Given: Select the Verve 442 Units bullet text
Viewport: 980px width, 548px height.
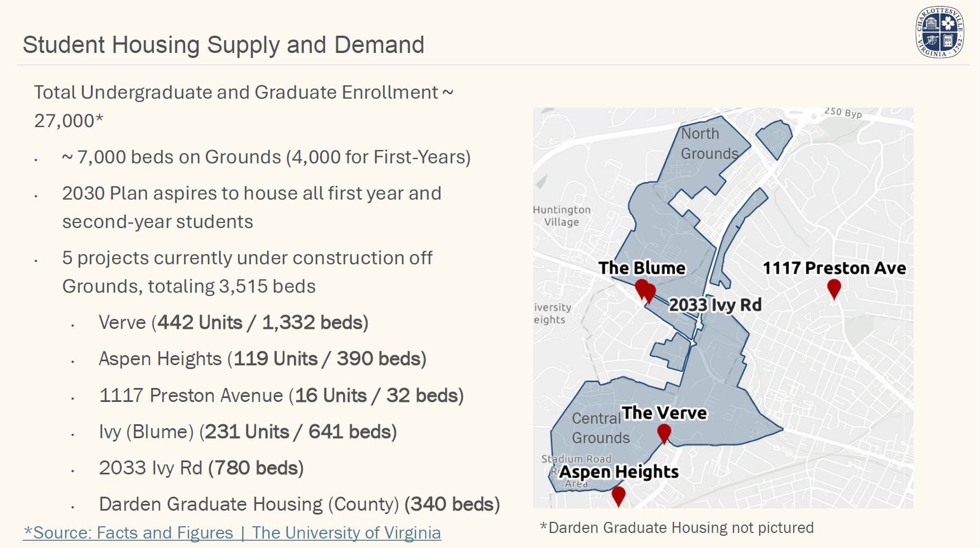Looking at the screenshot, I should 233,323.
